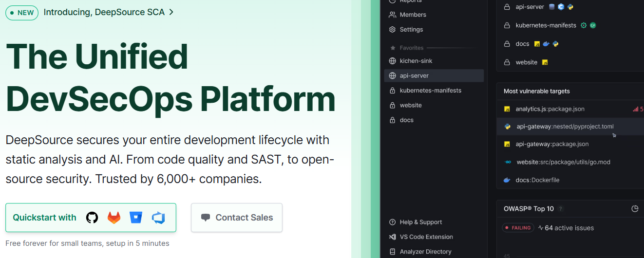Click the lock icon on the docs repository row
The height and width of the screenshot is (258, 644).
click(x=507, y=44)
